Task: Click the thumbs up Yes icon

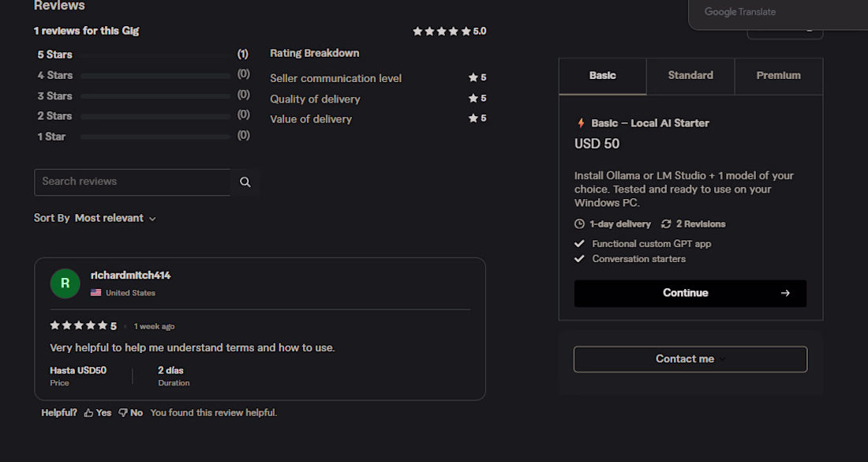Action: (88, 413)
